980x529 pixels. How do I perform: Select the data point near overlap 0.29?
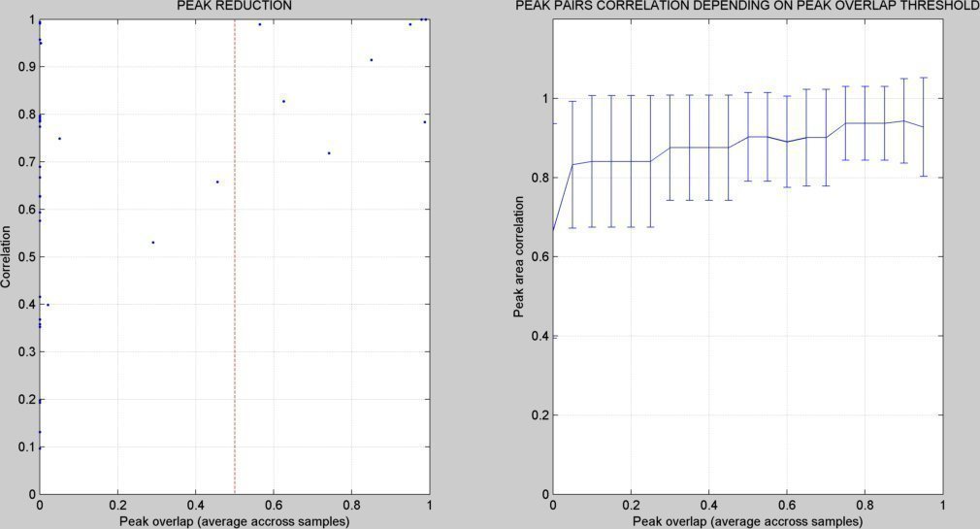pyautogui.click(x=153, y=242)
